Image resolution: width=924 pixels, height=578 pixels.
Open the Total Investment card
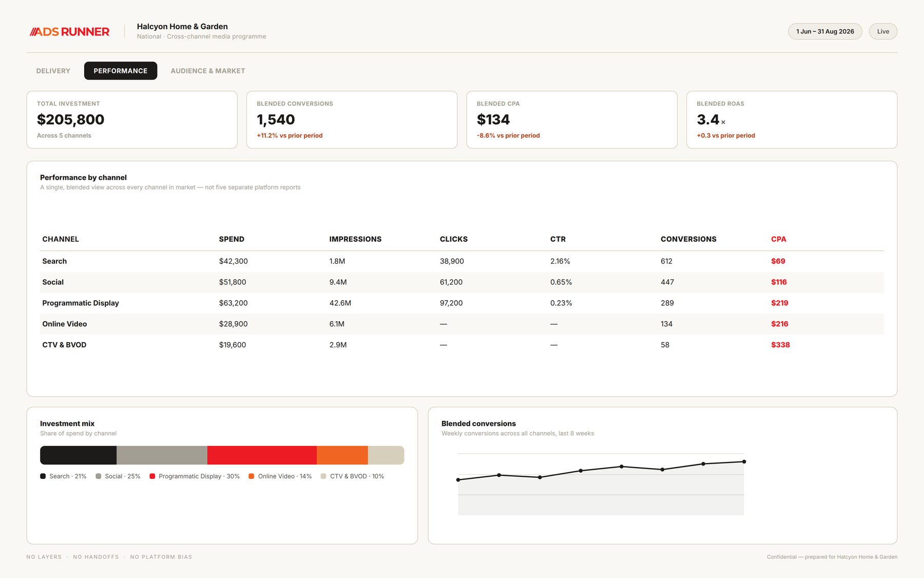coord(132,120)
